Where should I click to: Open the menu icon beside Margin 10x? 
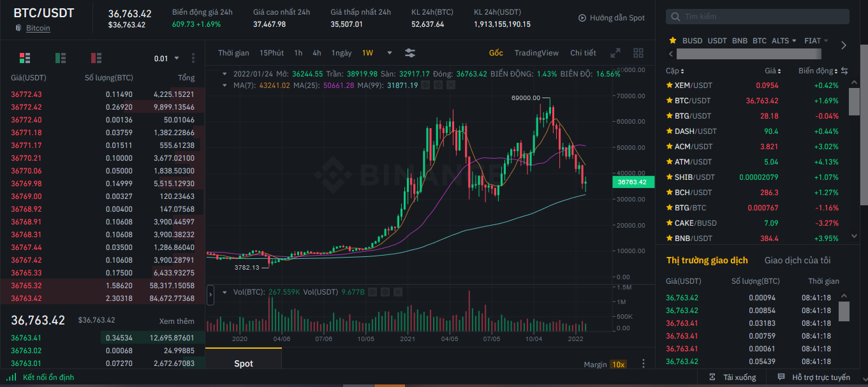point(643,364)
